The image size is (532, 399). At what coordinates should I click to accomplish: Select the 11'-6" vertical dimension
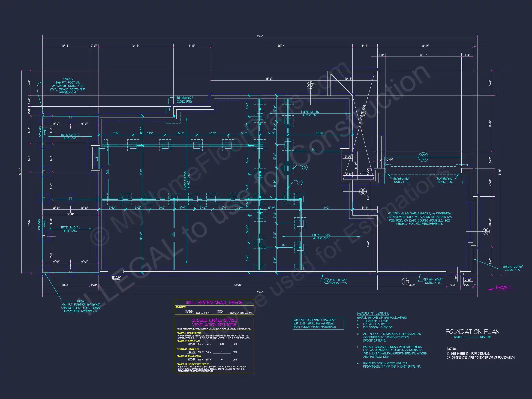(x=141, y=172)
